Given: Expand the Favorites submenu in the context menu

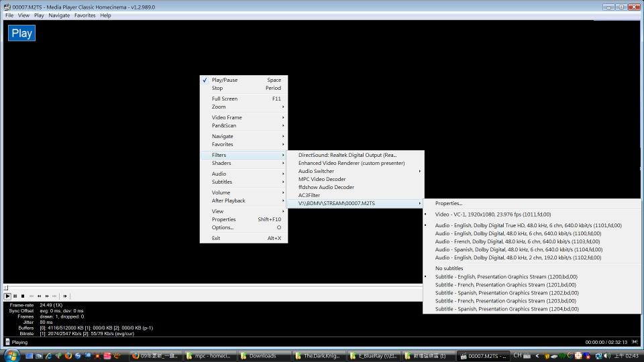Looking at the screenshot, I should pyautogui.click(x=244, y=145).
